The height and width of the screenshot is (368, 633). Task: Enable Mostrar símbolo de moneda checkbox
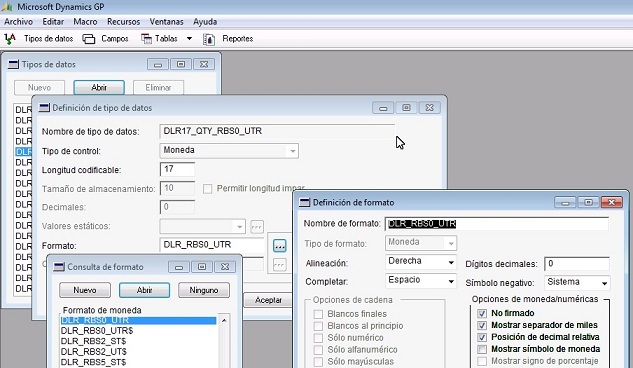pos(482,349)
